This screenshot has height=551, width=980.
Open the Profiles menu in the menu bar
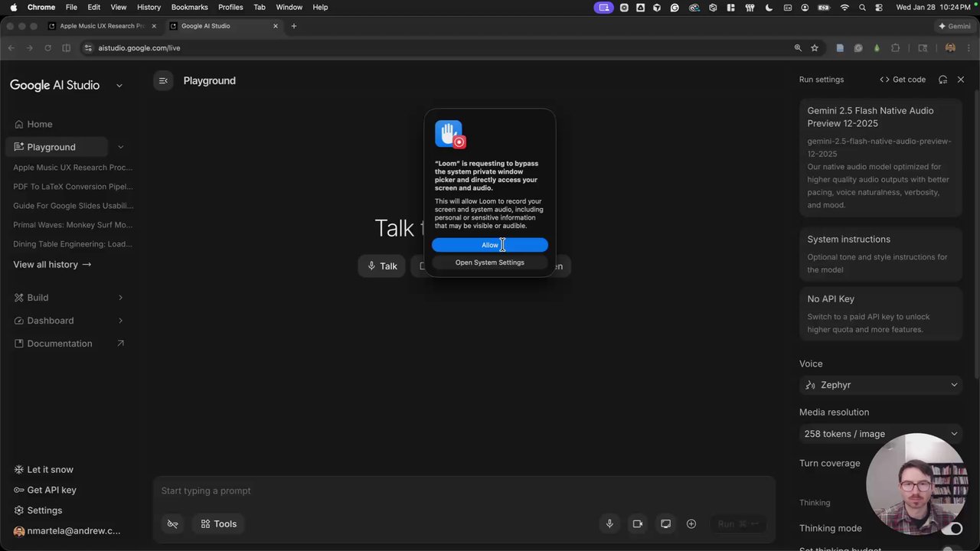coord(230,7)
